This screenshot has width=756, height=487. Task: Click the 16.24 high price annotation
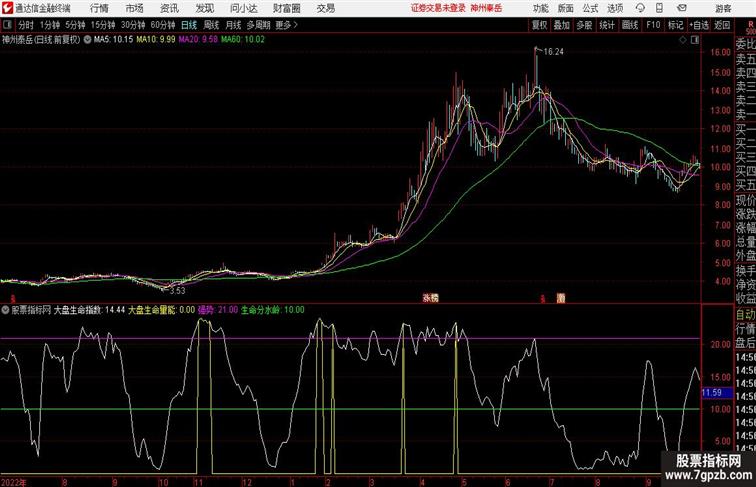[554, 52]
